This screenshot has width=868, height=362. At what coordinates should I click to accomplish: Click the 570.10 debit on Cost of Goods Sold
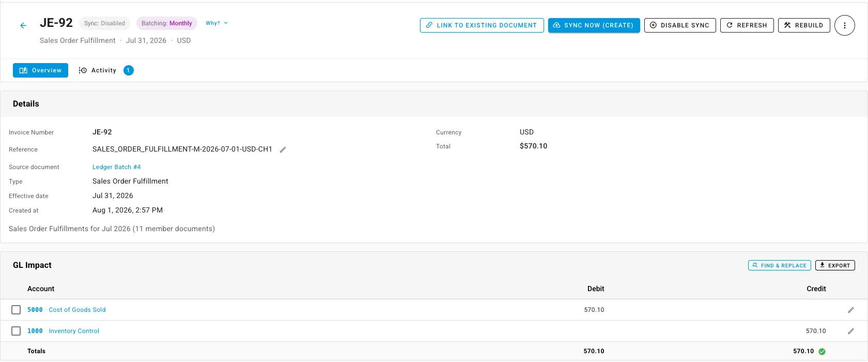(594, 310)
